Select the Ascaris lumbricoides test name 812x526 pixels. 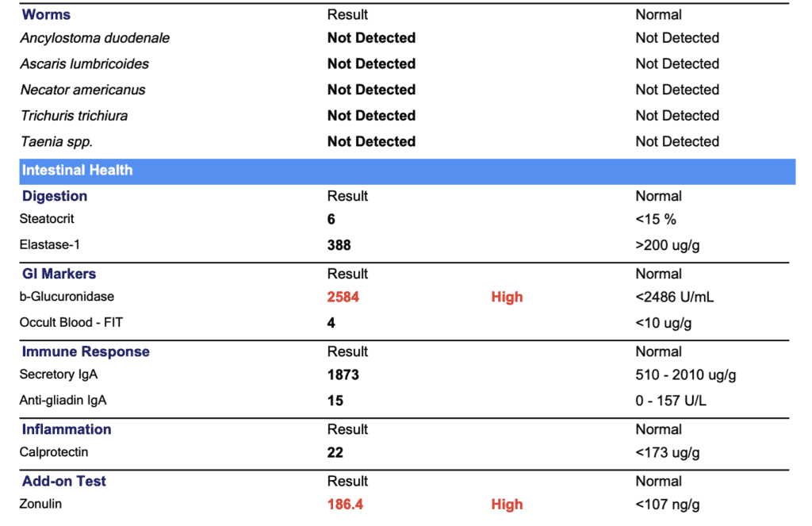(84, 63)
